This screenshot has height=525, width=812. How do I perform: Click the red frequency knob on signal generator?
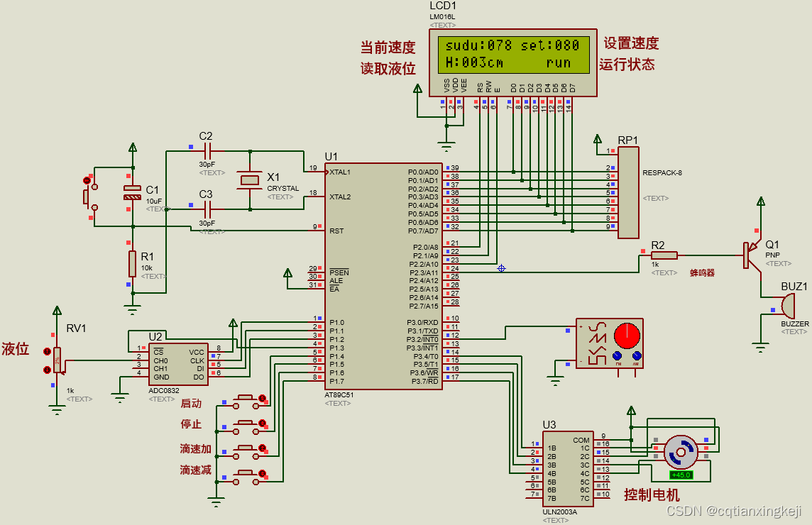(x=627, y=335)
